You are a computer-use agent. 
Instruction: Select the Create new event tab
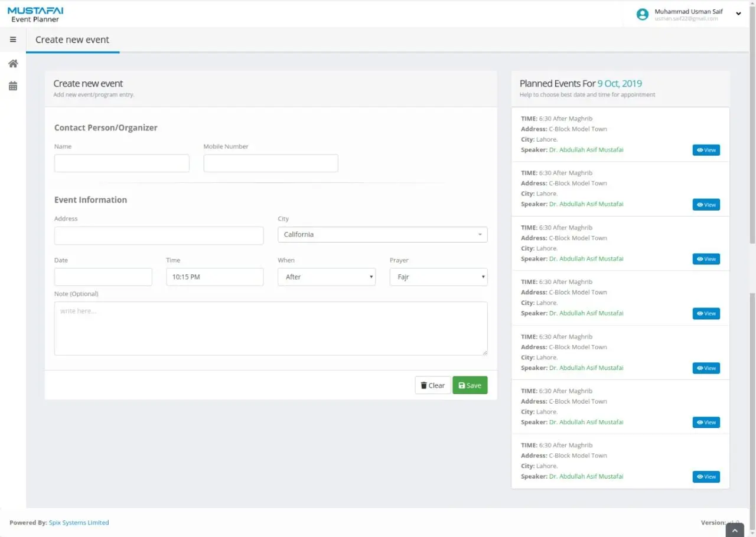tap(72, 40)
